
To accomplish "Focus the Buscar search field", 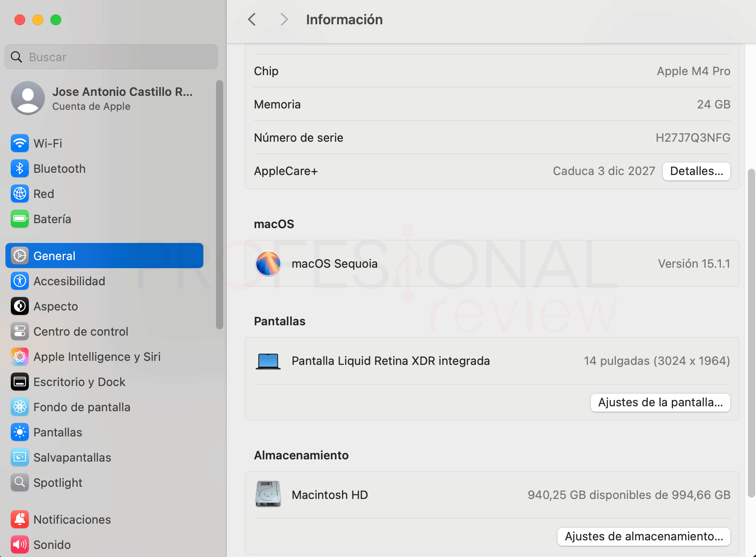I will coord(111,57).
